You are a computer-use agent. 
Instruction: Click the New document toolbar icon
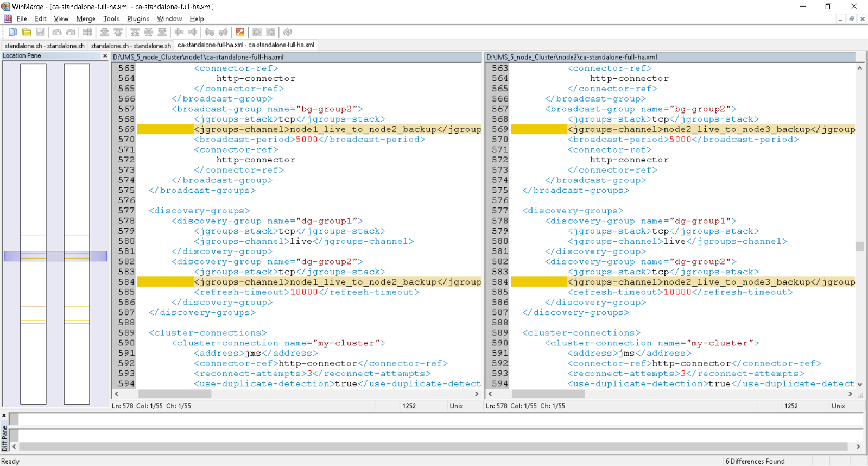[13, 32]
